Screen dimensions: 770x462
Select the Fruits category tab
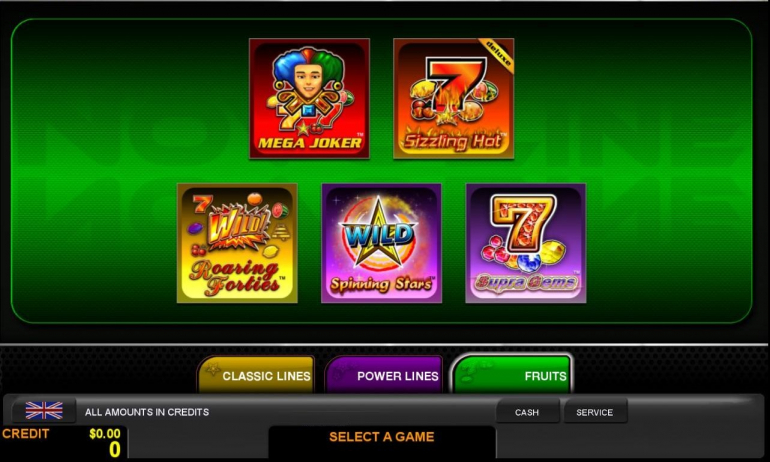pos(512,375)
